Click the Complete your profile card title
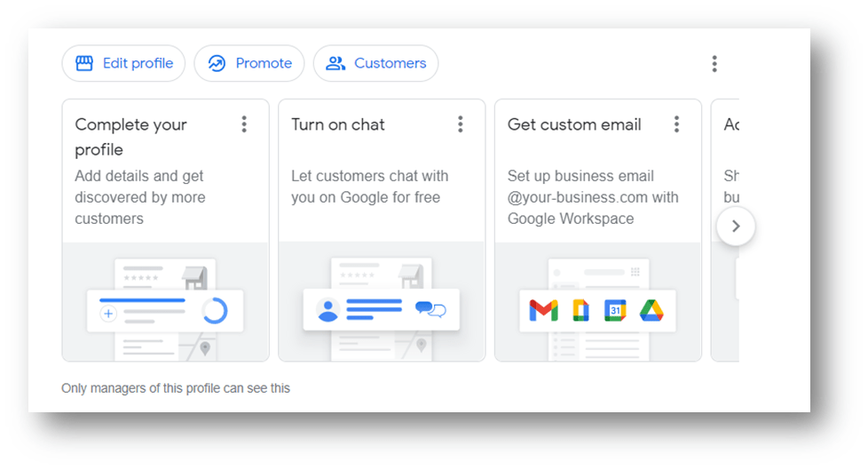 pos(131,137)
